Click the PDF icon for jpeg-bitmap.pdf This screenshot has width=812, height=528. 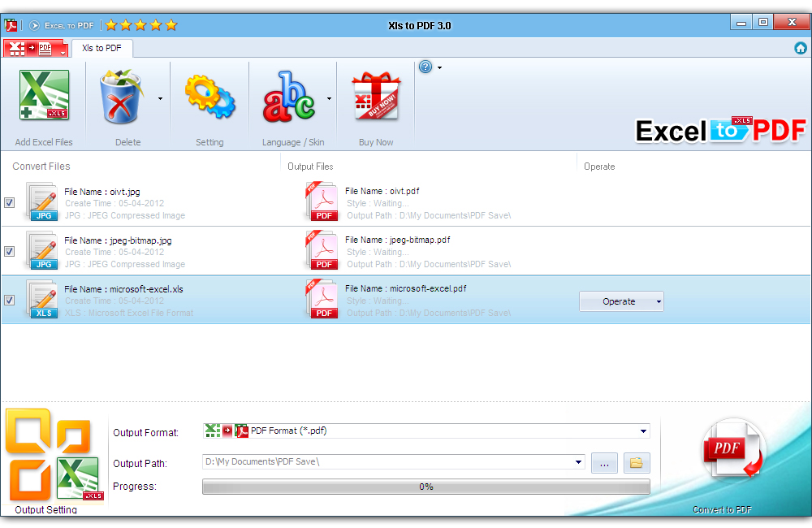pyautogui.click(x=322, y=250)
